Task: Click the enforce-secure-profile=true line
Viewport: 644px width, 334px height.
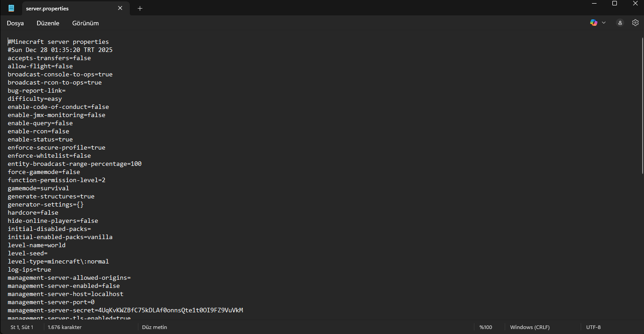Action: (57, 147)
